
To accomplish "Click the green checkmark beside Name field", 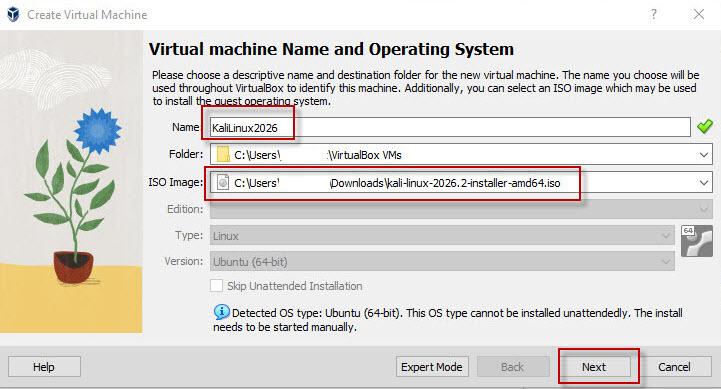I will coord(704,126).
